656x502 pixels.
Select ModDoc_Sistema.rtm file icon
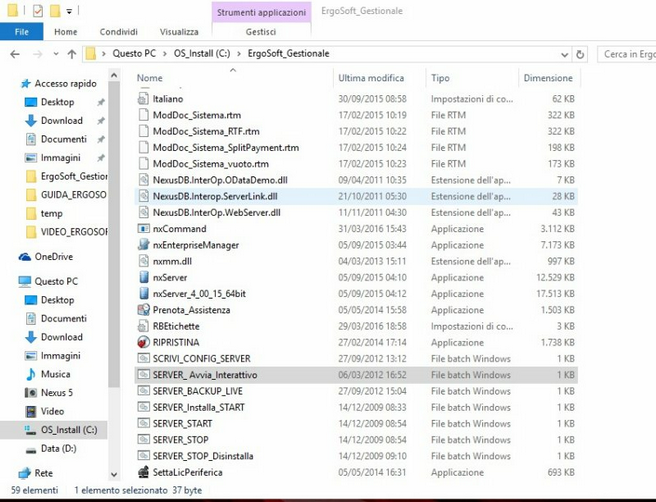(x=143, y=115)
